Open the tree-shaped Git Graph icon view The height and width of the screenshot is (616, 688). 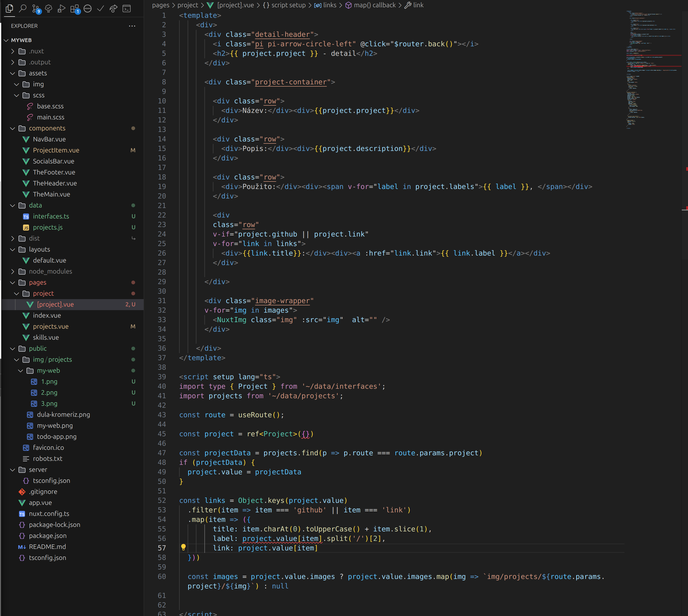point(48,9)
